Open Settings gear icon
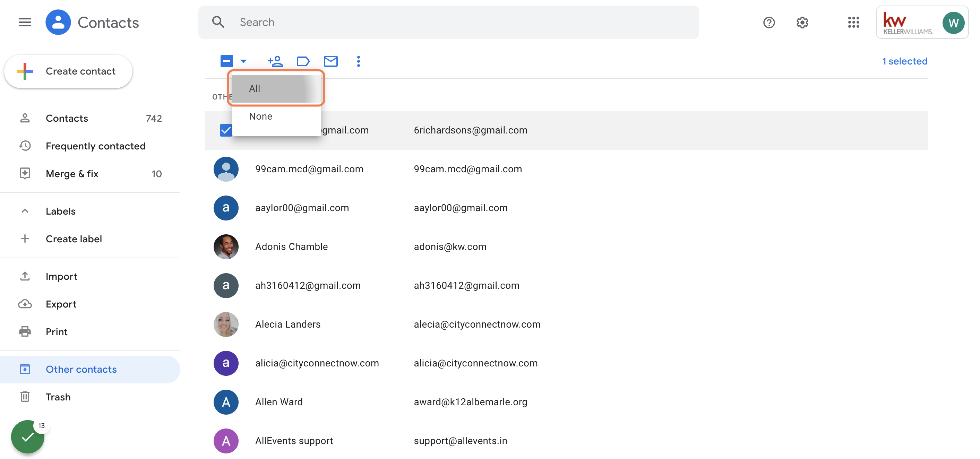Viewport: 980px width, 459px height. point(802,23)
